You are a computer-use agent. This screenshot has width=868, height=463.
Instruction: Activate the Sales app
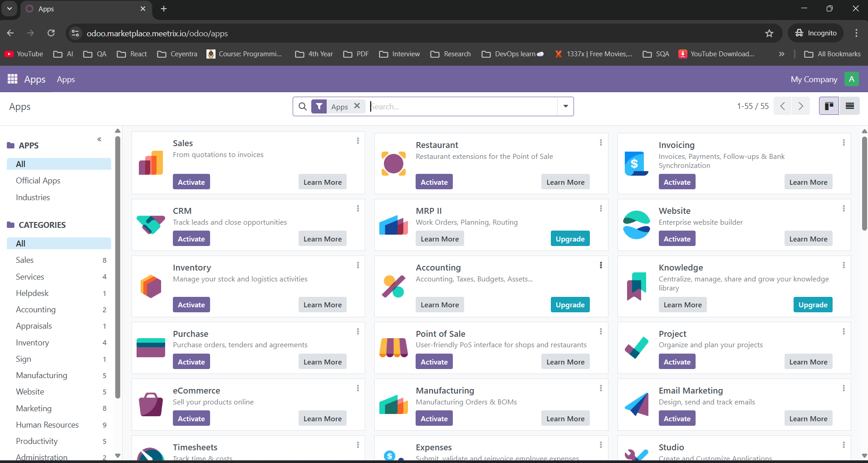[x=191, y=182]
